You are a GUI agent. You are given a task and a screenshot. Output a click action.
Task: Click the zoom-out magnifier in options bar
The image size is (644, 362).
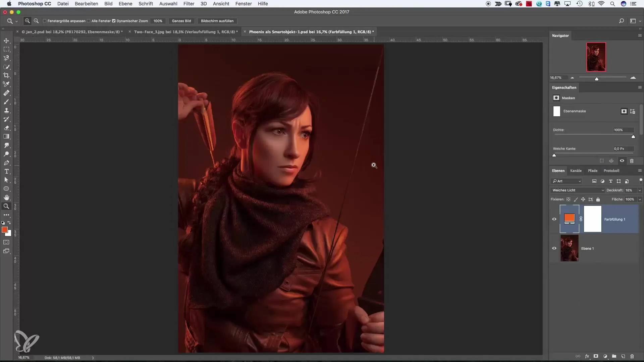coord(36,21)
